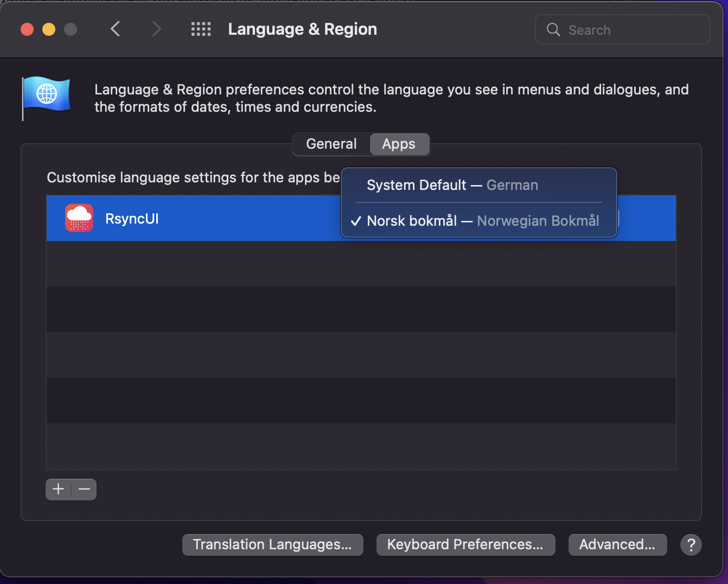728x584 pixels.
Task: Open Keyboard Preferences
Action: 465,545
